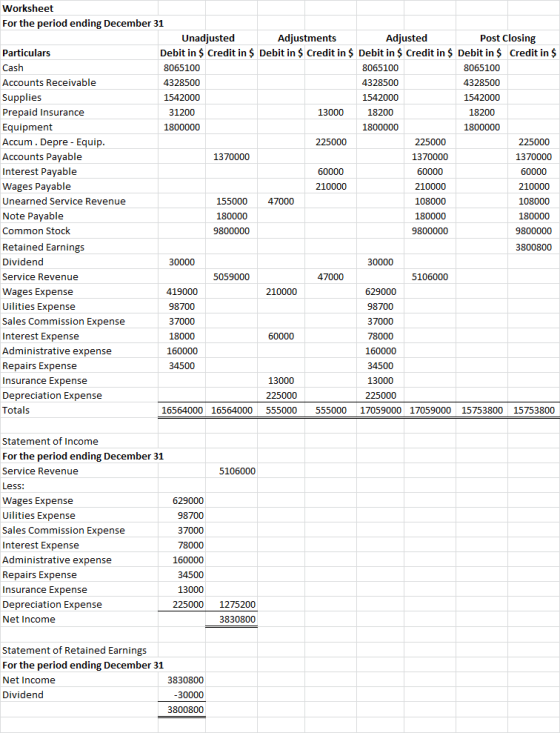
Task: Click the ending retained earnings 3800800 cell
Action: tap(186, 710)
